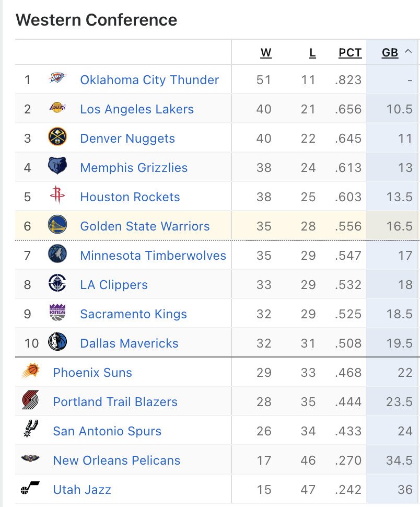The width and height of the screenshot is (420, 507).
Task: Click the Memphis Grizzlies bear logo
Action: [57, 166]
